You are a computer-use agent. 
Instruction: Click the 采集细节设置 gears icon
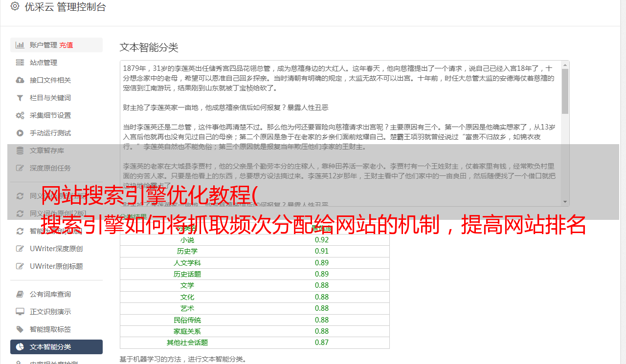click(x=20, y=115)
